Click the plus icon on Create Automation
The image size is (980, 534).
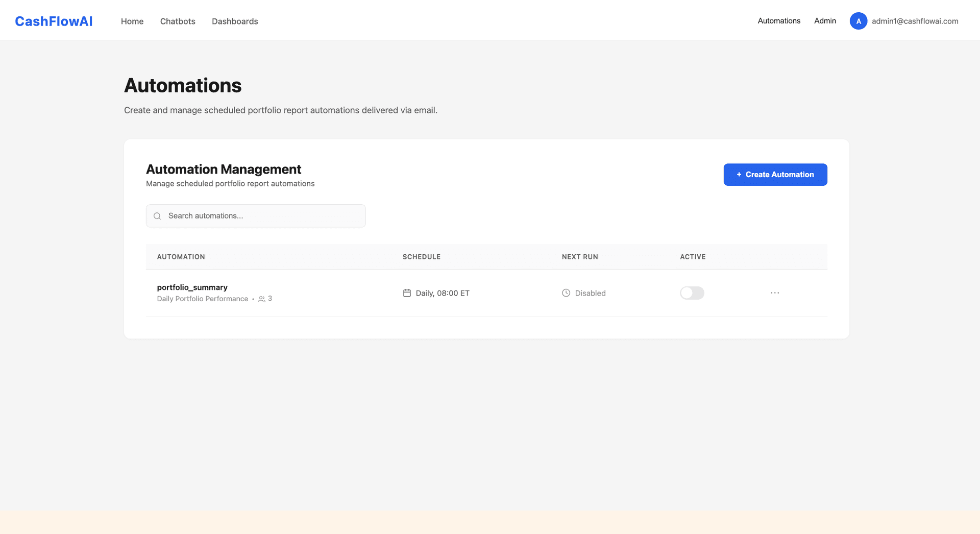[739, 174]
